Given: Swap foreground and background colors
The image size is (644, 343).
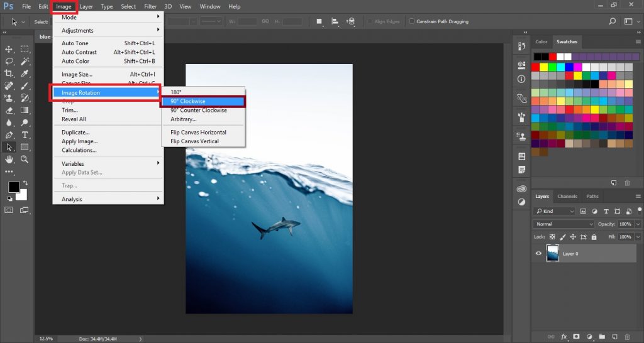Looking at the screenshot, I should [x=25, y=183].
